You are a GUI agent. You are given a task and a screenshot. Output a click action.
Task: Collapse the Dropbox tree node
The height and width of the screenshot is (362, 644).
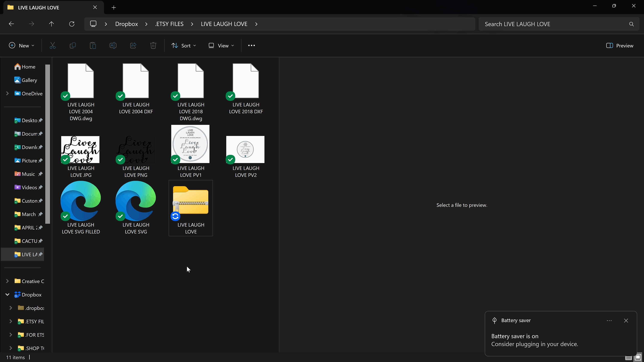coord(7,294)
